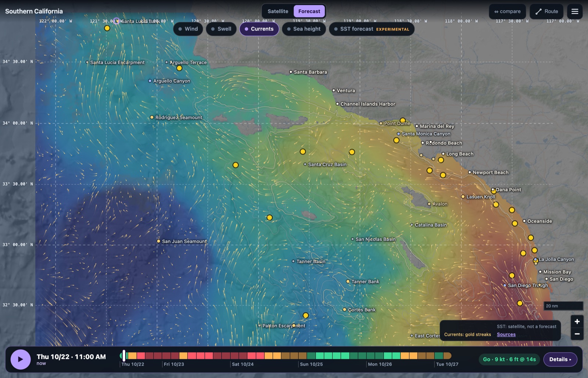The height and width of the screenshot is (378, 588).
Task: Switch to the Satellite tab
Action: coord(278,11)
